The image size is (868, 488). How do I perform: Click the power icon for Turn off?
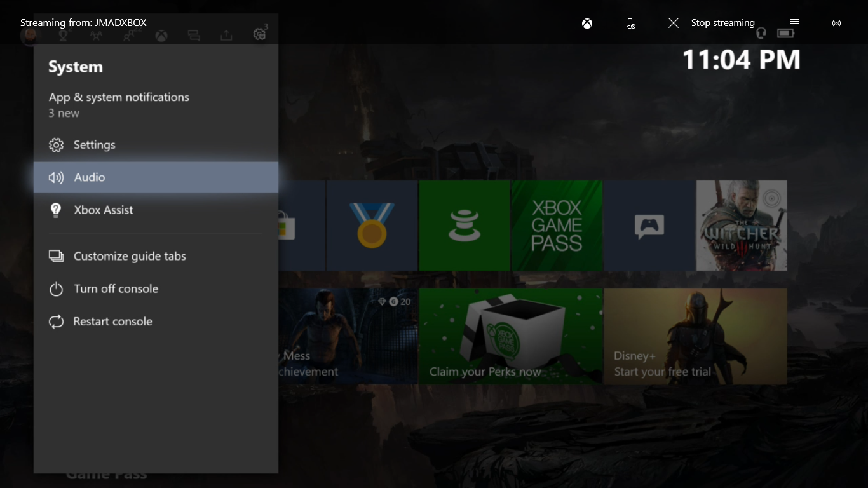pyautogui.click(x=56, y=289)
